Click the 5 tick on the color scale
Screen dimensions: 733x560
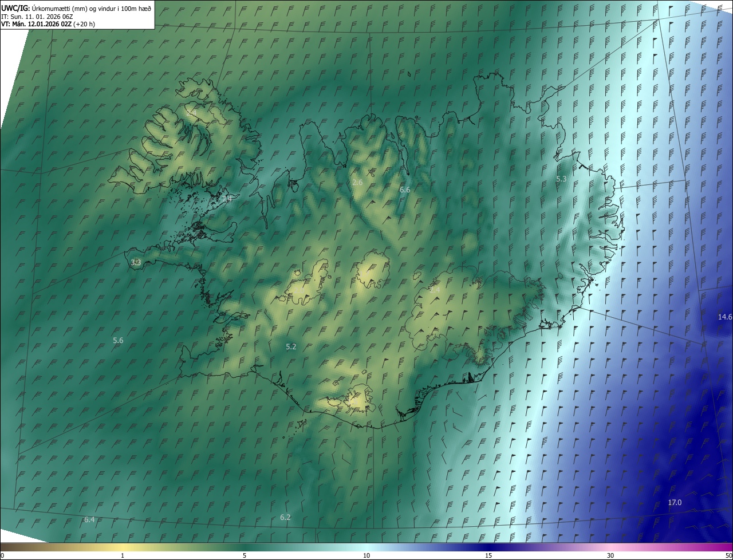coord(245,555)
